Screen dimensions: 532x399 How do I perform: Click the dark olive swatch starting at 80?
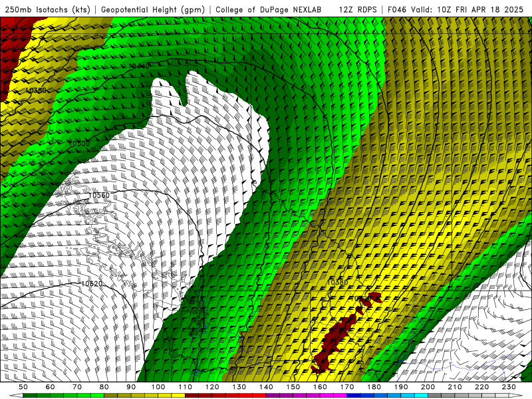(x=110, y=396)
